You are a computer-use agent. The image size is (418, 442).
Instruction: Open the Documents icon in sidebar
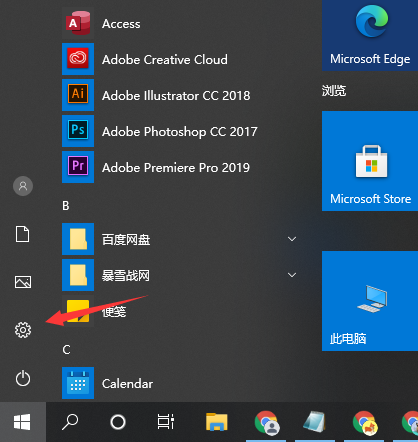tap(23, 234)
